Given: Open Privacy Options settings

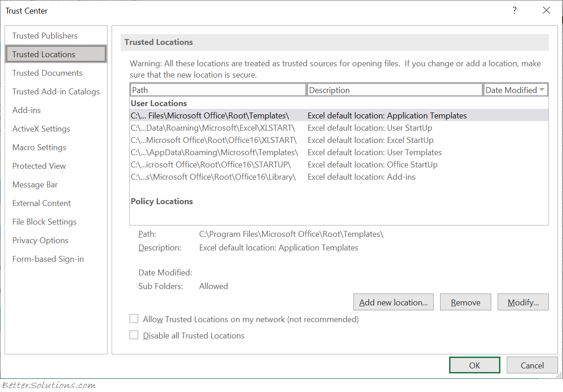Looking at the screenshot, I should tap(40, 240).
